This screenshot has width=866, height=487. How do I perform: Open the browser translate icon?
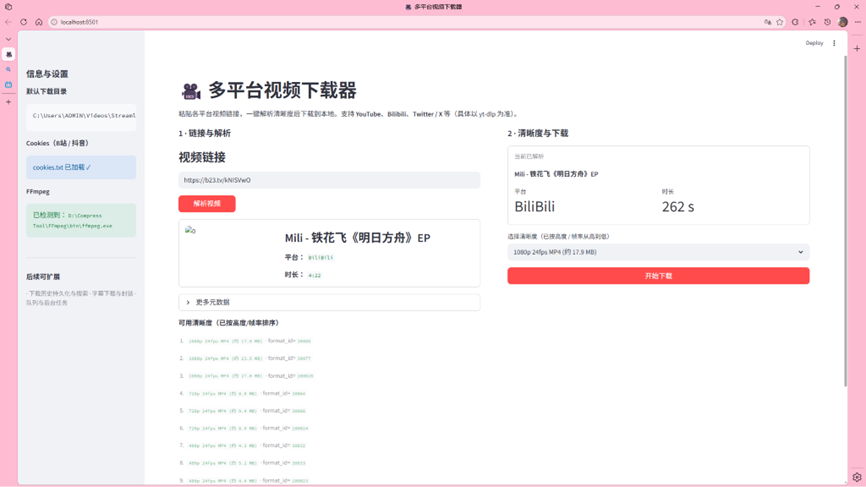point(767,22)
